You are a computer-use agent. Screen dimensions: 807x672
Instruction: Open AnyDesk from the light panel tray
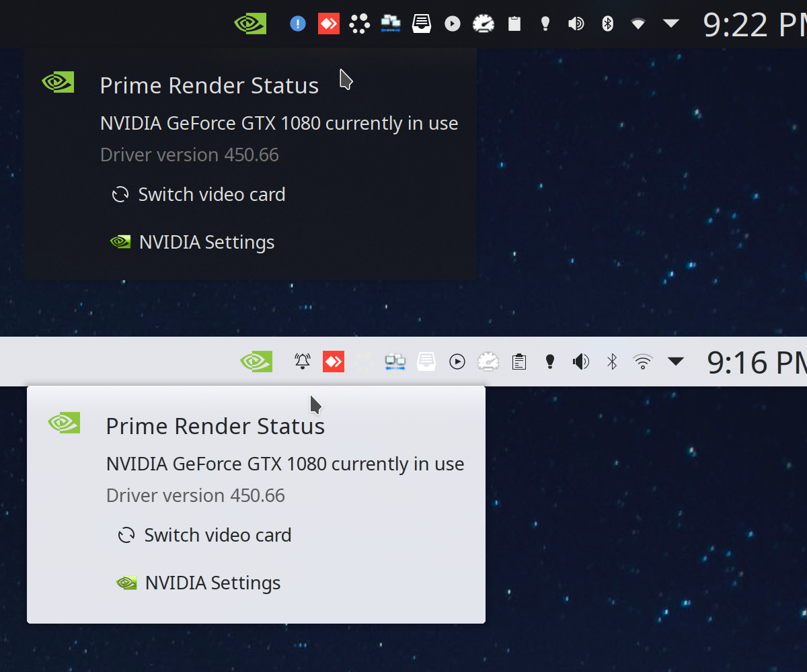334,362
